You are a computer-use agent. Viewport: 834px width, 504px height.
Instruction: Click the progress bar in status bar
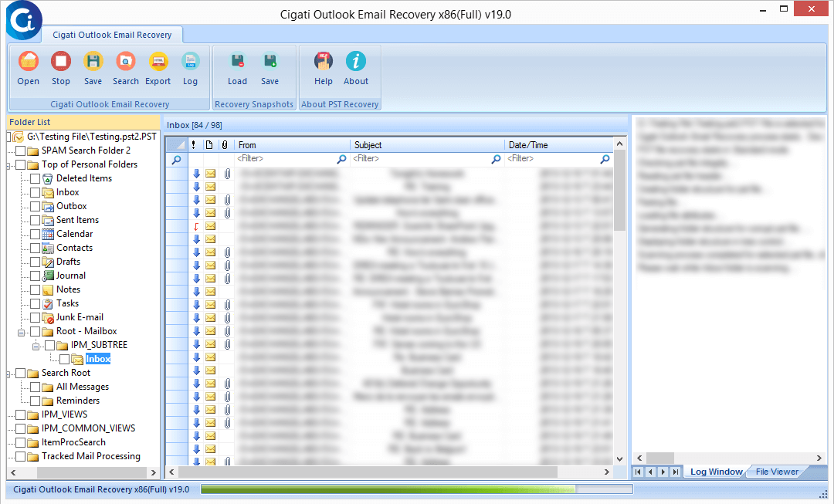tap(416, 489)
